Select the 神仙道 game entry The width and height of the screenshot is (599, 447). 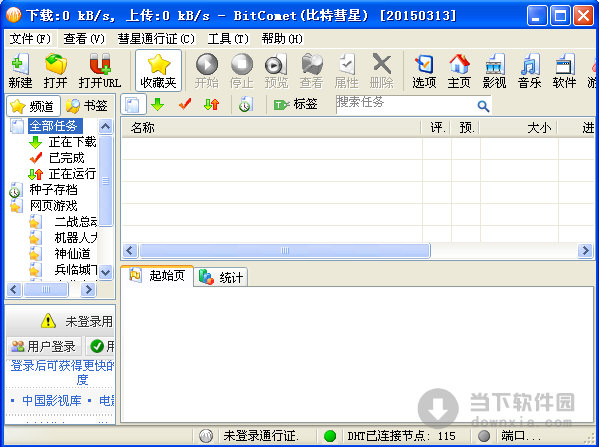tap(72, 254)
